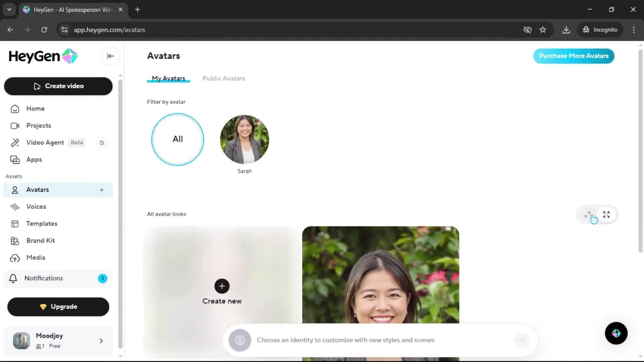This screenshot has width=644, height=362.
Task: Open HeyGen assistant floating round icon
Action: click(x=616, y=333)
